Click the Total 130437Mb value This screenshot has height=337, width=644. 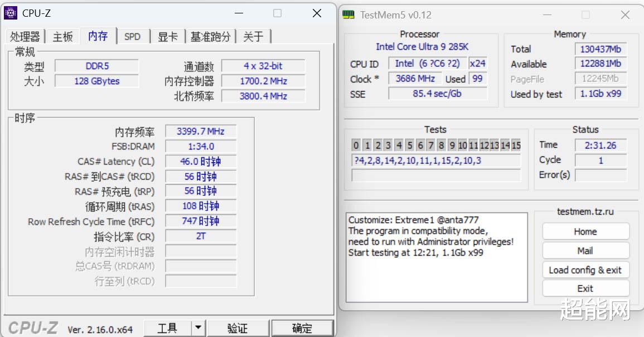click(601, 49)
